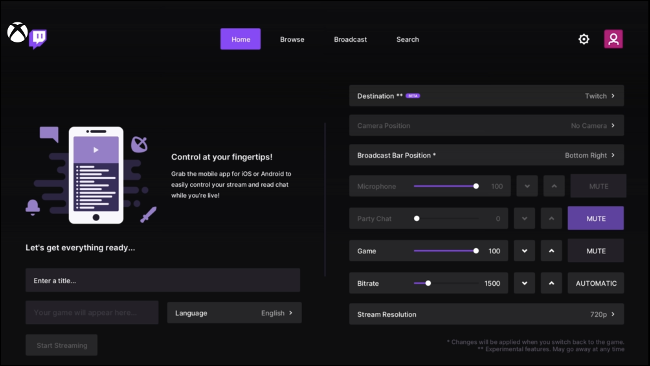Viewport: 650px width, 366px height.
Task: Click the Enter a title field
Action: point(163,280)
